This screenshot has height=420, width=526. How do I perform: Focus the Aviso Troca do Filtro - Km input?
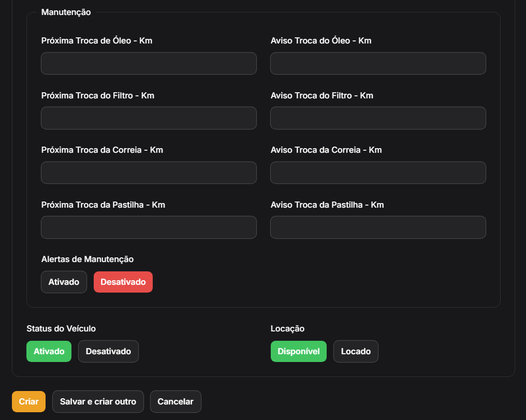tap(378, 118)
